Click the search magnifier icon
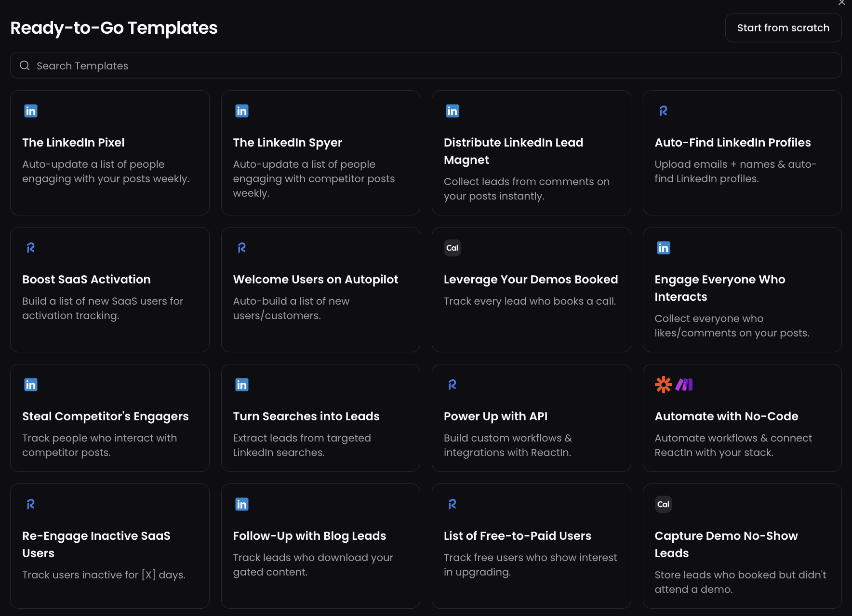852x616 pixels. (25, 65)
